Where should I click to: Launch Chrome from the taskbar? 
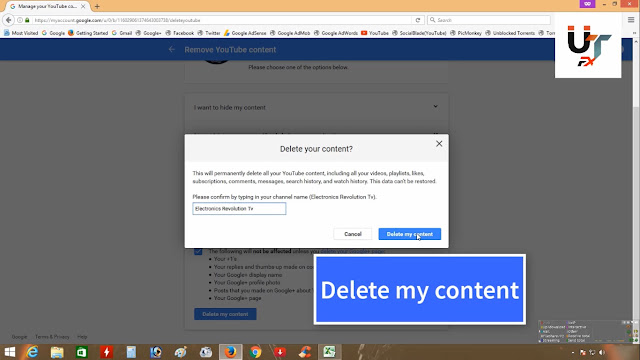click(x=256, y=351)
